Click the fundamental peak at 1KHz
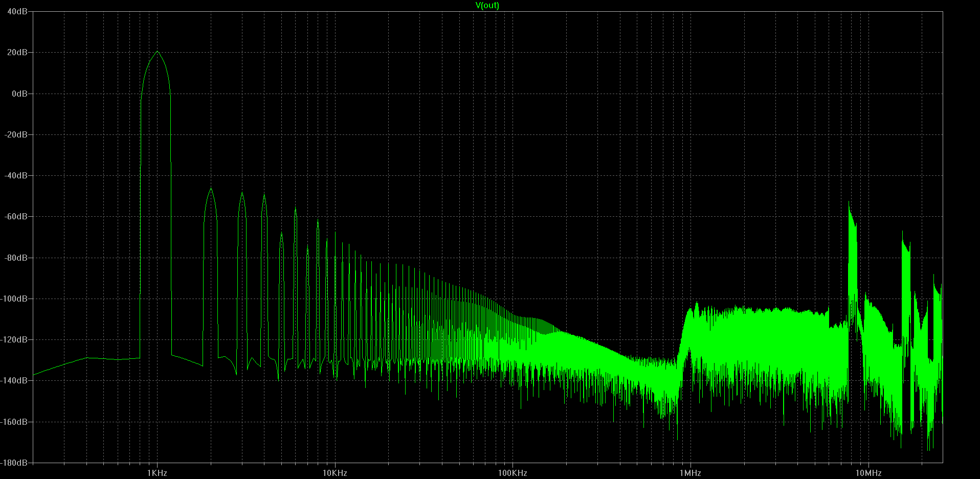Viewport: 980px width, 479px height. coord(157,51)
